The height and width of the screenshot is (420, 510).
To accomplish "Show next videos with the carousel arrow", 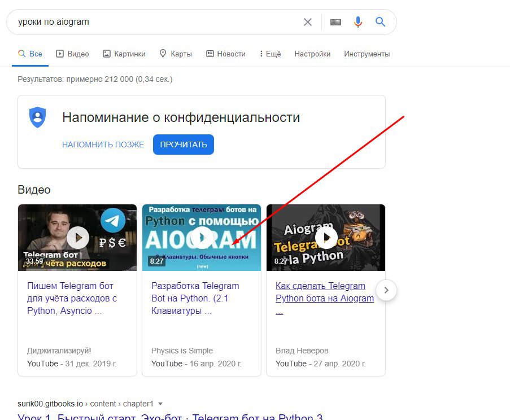I will pyautogui.click(x=386, y=290).
